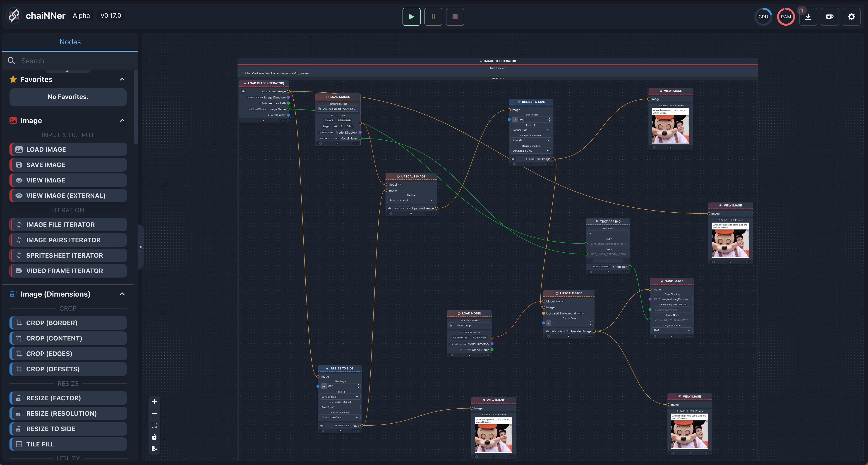Click the CPU usage monitor indicator
This screenshot has width=868, height=465.
click(763, 17)
